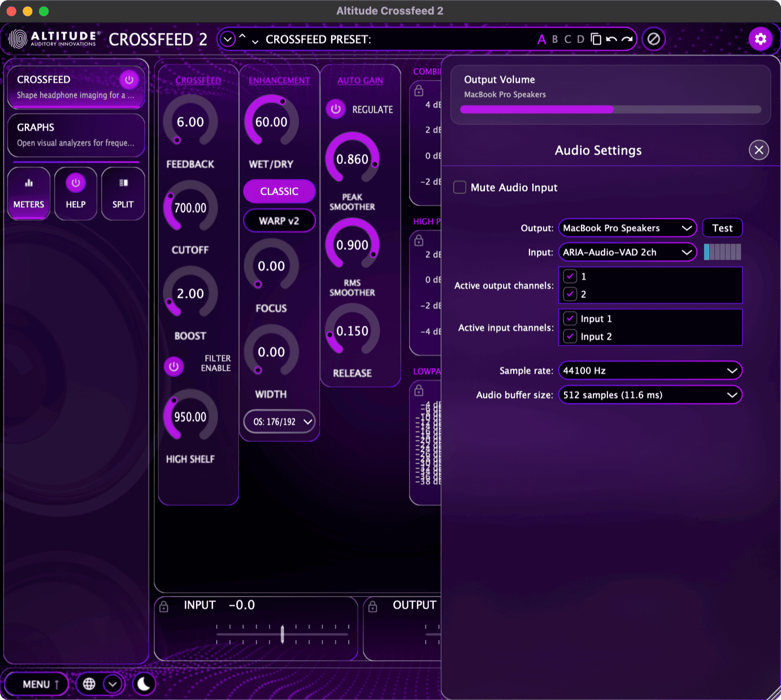Screen dimensions: 781x700
Task: Click the HIGH SHELF knob showing 950.00
Action: pyautogui.click(x=190, y=417)
